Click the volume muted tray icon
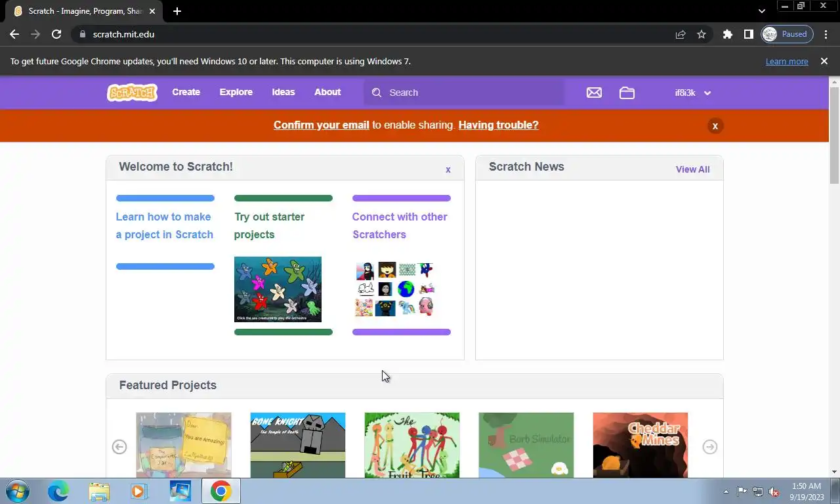Image resolution: width=840 pixels, height=504 pixels. pyautogui.click(x=774, y=492)
